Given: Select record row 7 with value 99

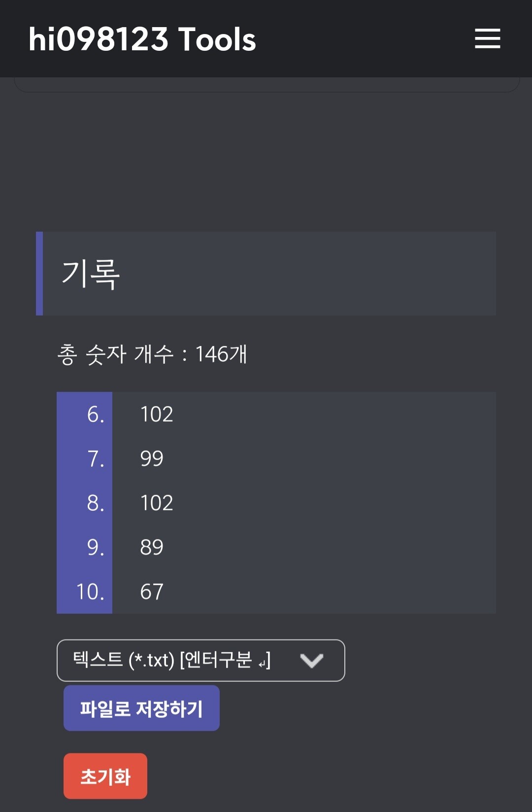Looking at the screenshot, I should tap(276, 459).
